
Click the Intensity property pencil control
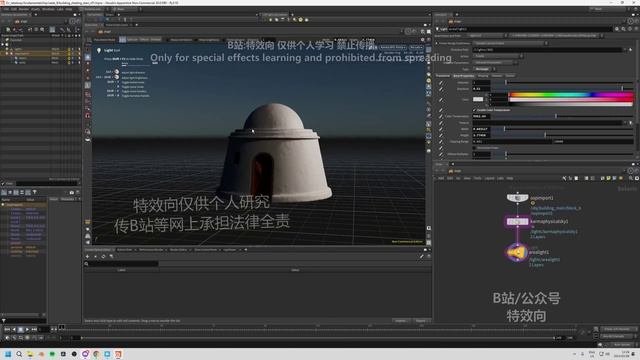pyautogui.click(x=441, y=82)
